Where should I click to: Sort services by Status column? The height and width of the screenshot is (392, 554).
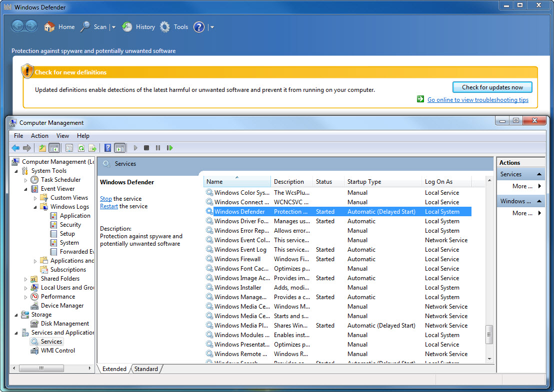(x=328, y=182)
